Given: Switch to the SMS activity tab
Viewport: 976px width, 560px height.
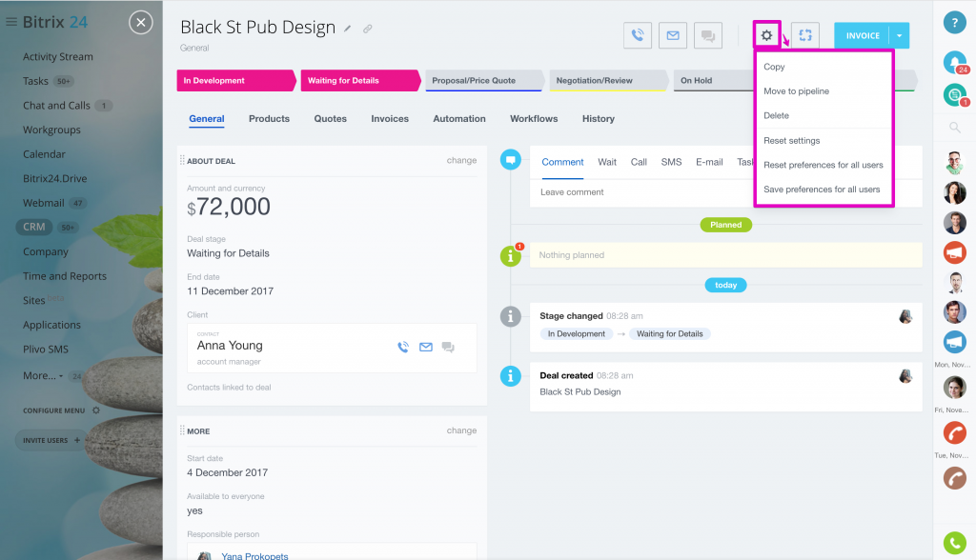Looking at the screenshot, I should (671, 162).
